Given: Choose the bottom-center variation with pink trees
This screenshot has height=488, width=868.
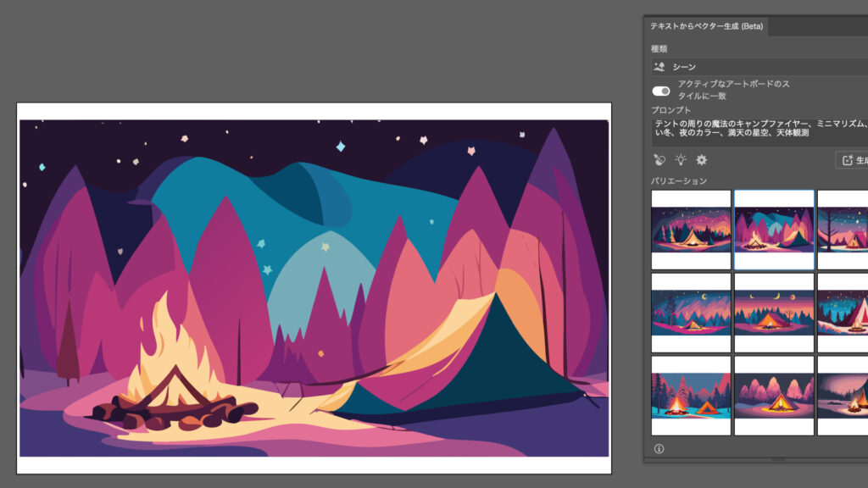Looking at the screenshot, I should (x=774, y=396).
